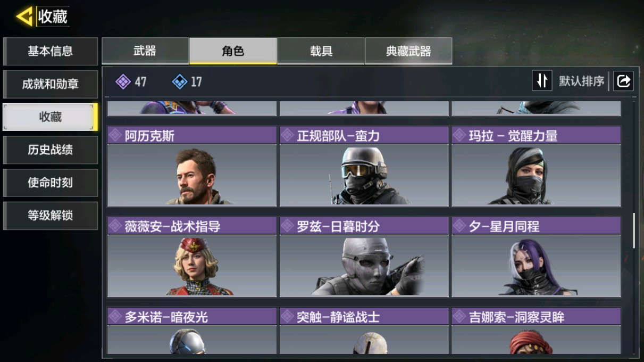Switch to the 载具 tab
This screenshot has height=362, width=644.
click(x=321, y=51)
